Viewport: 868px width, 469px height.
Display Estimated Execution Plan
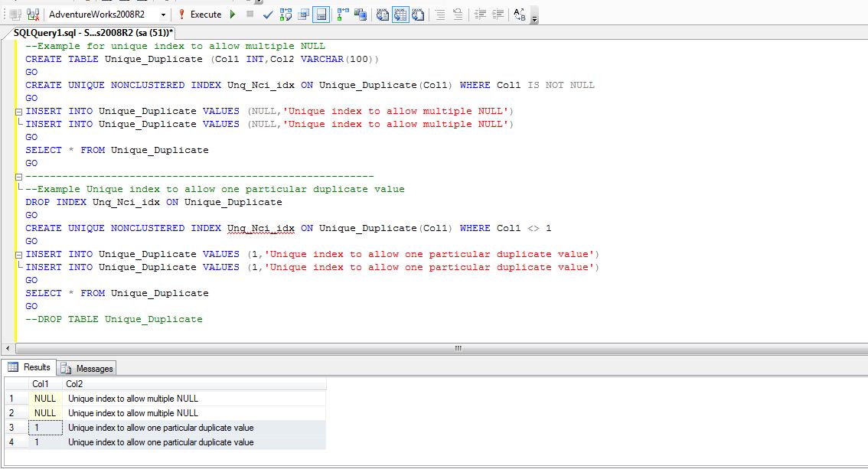point(286,14)
